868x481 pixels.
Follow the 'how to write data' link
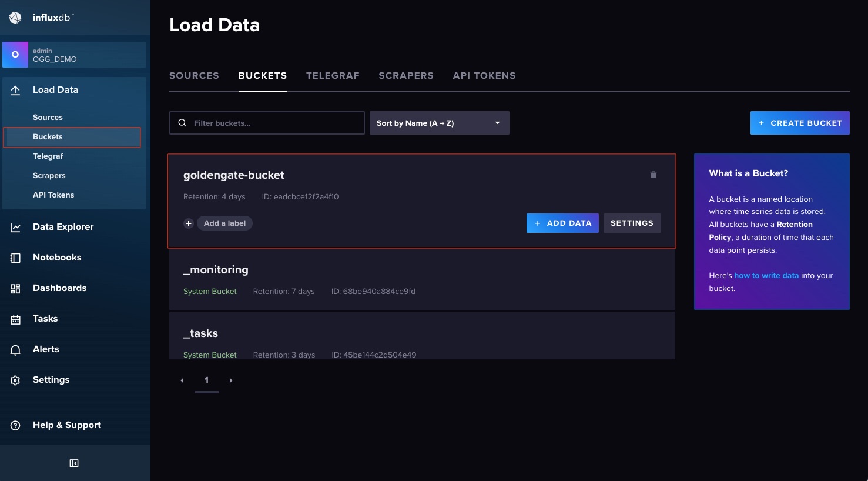click(x=766, y=275)
